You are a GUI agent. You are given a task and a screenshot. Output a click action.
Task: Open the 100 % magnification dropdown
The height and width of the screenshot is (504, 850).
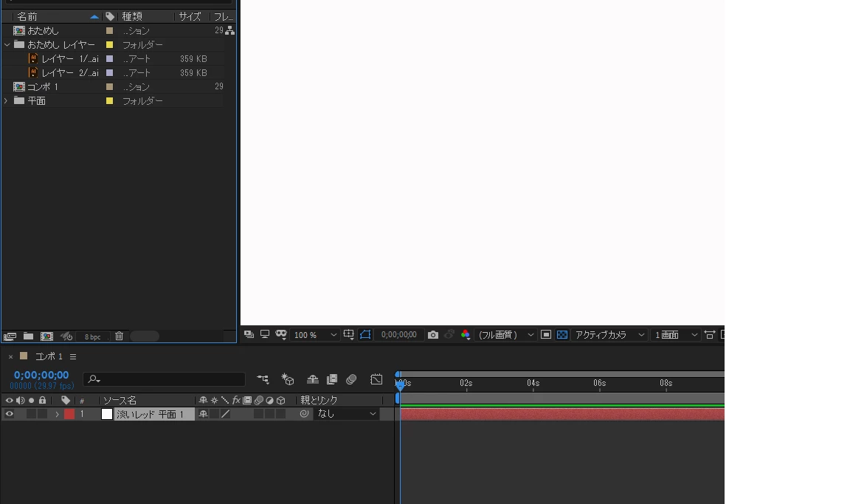click(x=315, y=335)
